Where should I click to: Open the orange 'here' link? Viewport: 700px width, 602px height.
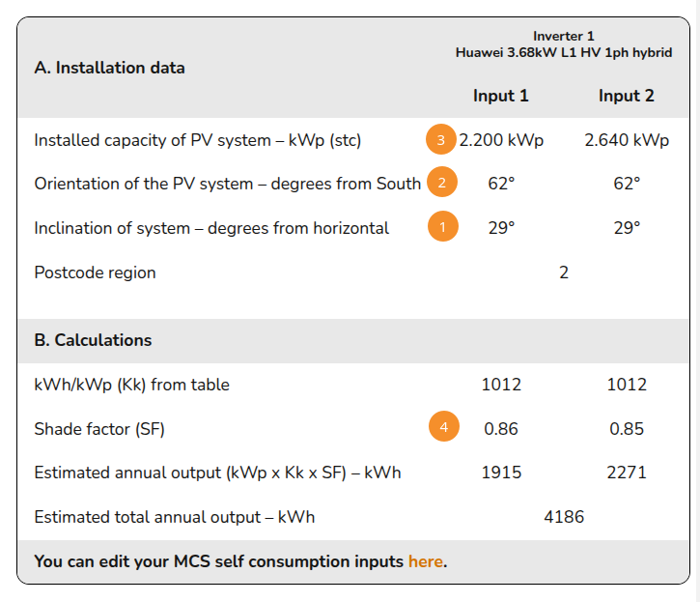click(x=425, y=561)
